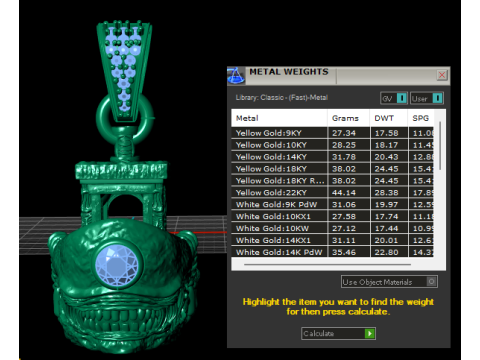This screenshot has width=480, height=360.
Task: Select the White Gold:10KX1 row
Action: click(x=332, y=216)
